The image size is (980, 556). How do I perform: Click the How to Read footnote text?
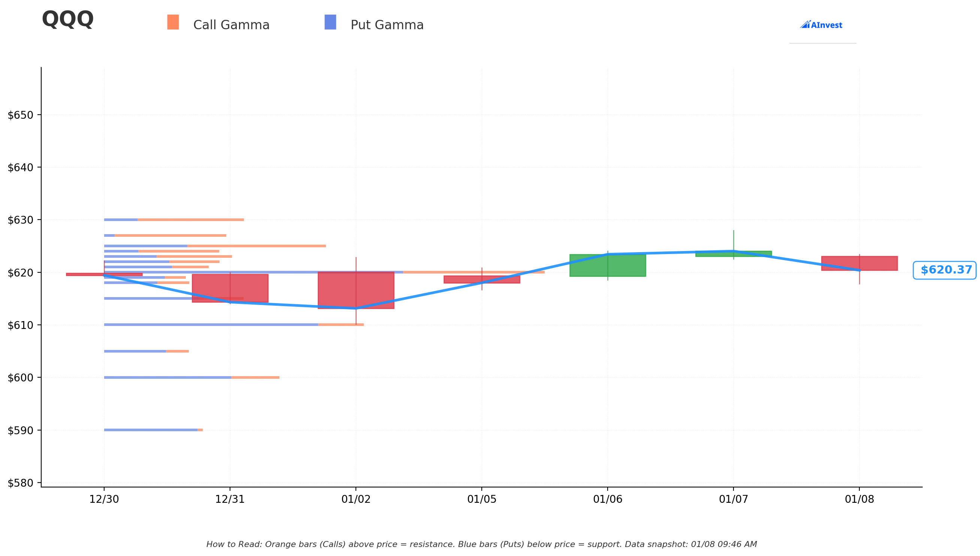481,544
